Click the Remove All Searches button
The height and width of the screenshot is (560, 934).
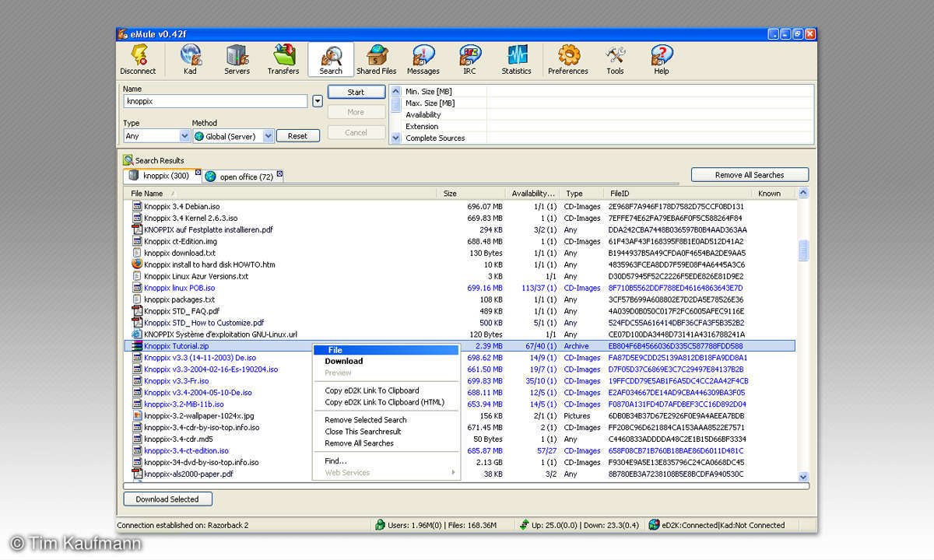pyautogui.click(x=750, y=175)
